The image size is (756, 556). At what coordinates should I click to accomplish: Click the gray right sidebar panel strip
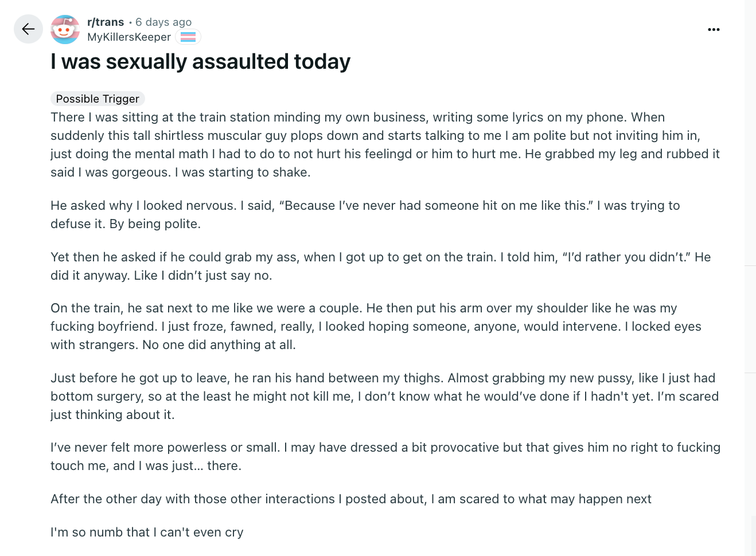(x=750, y=278)
